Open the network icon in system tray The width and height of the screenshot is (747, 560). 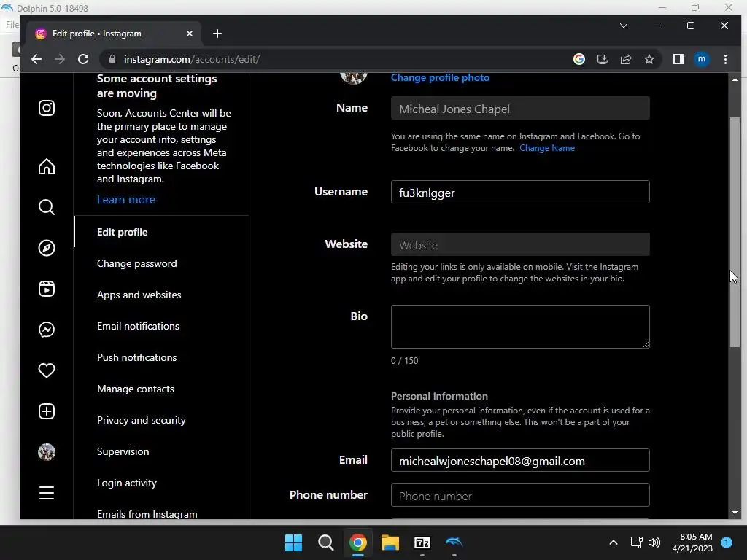(x=636, y=542)
